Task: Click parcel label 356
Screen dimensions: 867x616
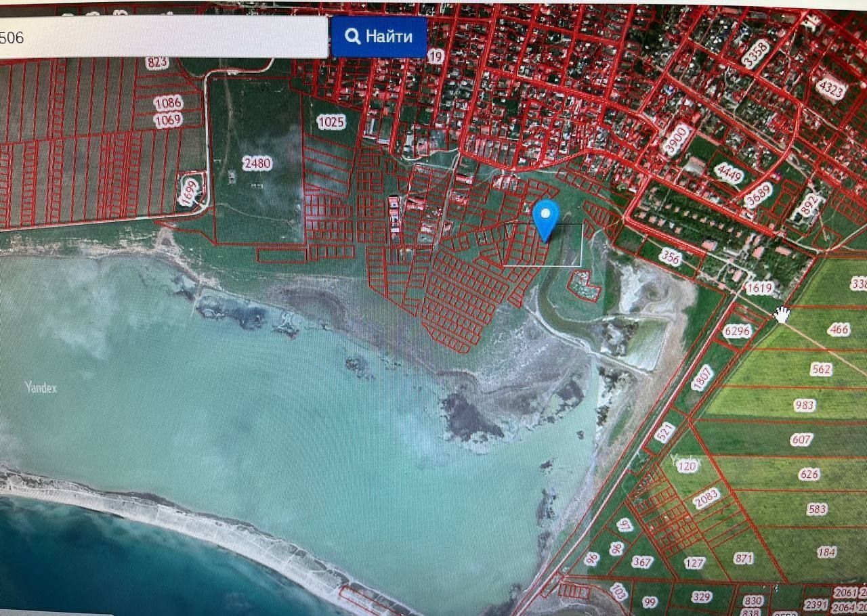Action: [x=669, y=257]
